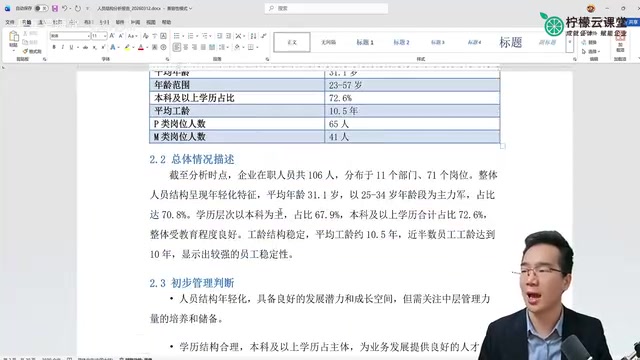Open the Paragraph dialog launcher
This screenshot has width=640, height=360.
point(267,59)
